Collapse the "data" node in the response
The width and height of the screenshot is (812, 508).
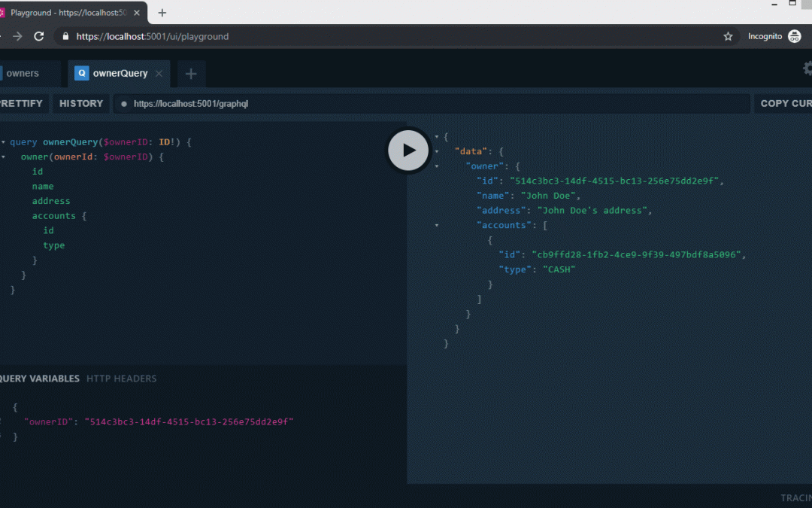pyautogui.click(x=437, y=151)
